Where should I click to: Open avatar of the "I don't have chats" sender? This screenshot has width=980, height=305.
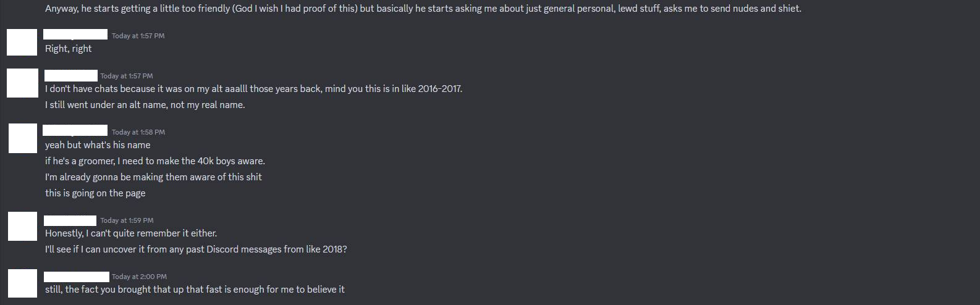(22, 83)
